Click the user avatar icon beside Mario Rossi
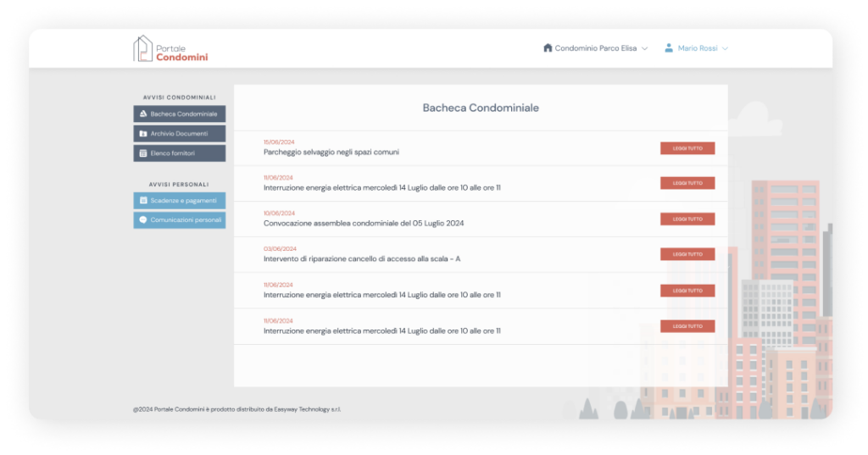 [669, 48]
